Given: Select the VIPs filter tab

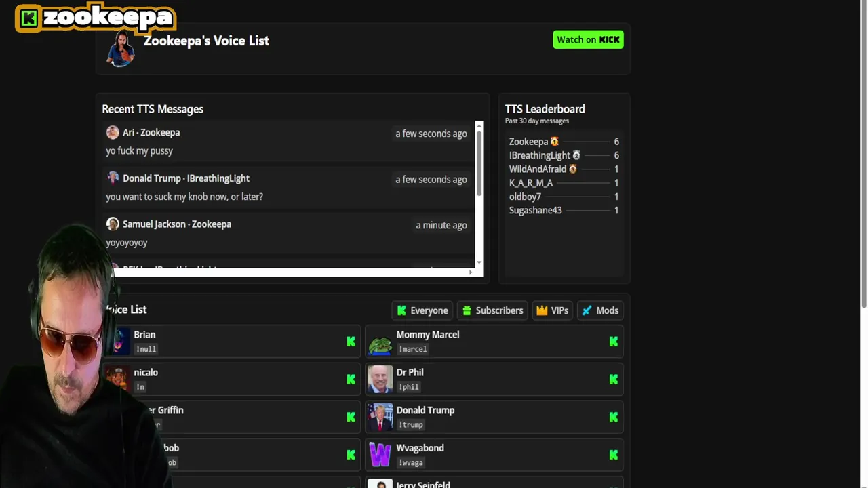Looking at the screenshot, I should (552, 310).
